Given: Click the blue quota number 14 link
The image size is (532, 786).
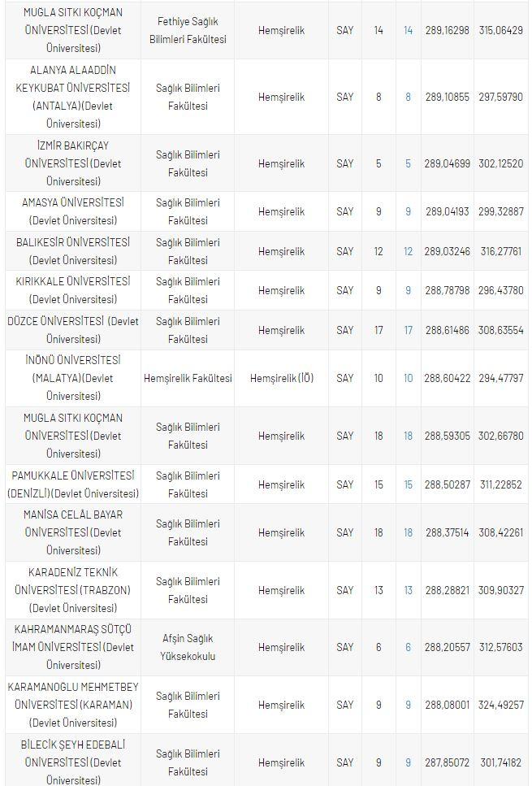Looking at the screenshot, I should click(x=408, y=30).
